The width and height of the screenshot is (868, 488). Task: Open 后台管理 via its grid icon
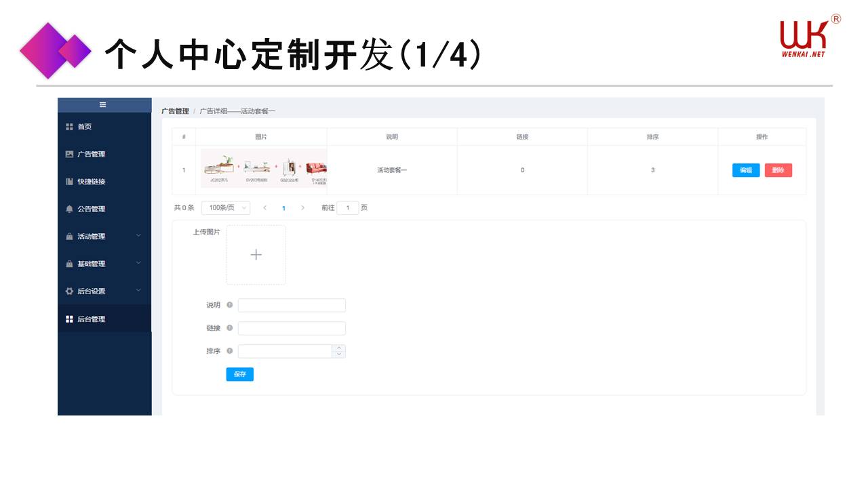tap(69, 319)
